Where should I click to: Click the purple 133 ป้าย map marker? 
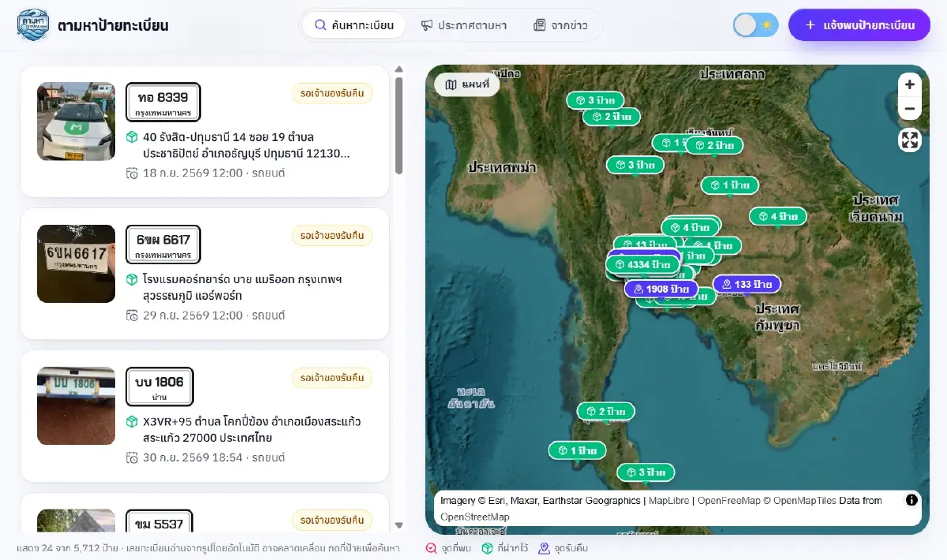[747, 284]
